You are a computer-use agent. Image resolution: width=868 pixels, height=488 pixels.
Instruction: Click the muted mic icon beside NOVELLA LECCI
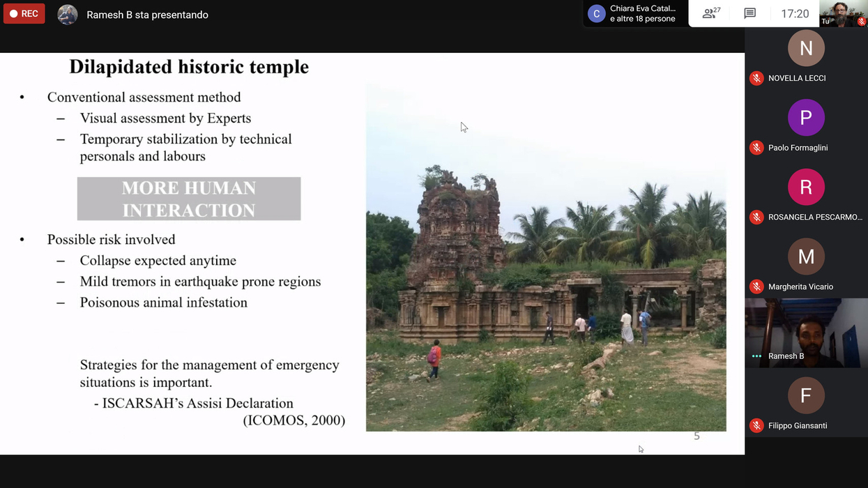pyautogui.click(x=756, y=78)
